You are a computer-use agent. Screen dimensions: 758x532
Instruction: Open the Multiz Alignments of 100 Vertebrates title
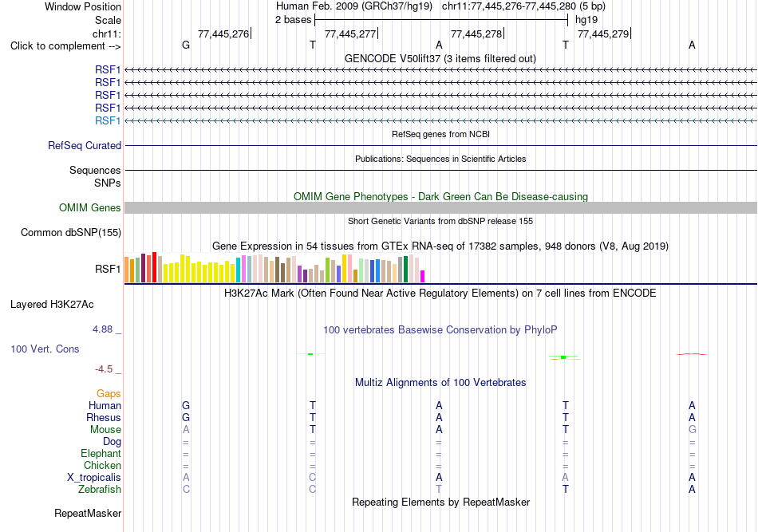coord(440,383)
